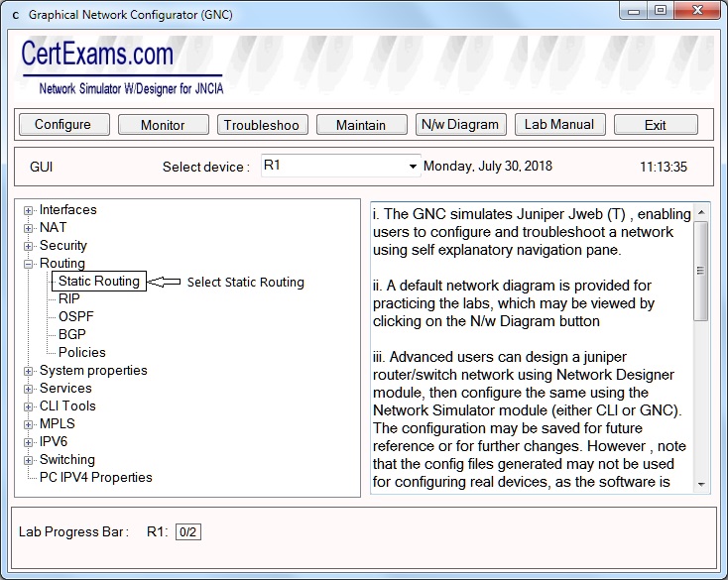Expand the Interfaces tree node

coord(29,210)
